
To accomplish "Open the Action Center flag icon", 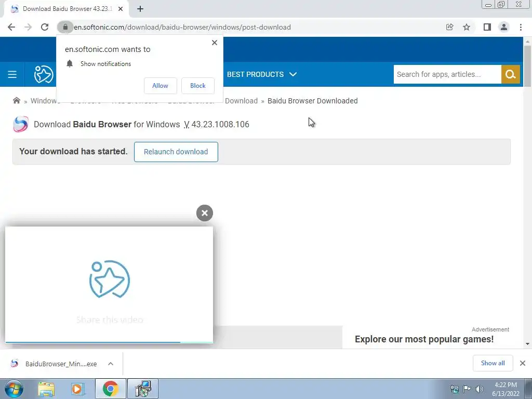I will point(467,389).
